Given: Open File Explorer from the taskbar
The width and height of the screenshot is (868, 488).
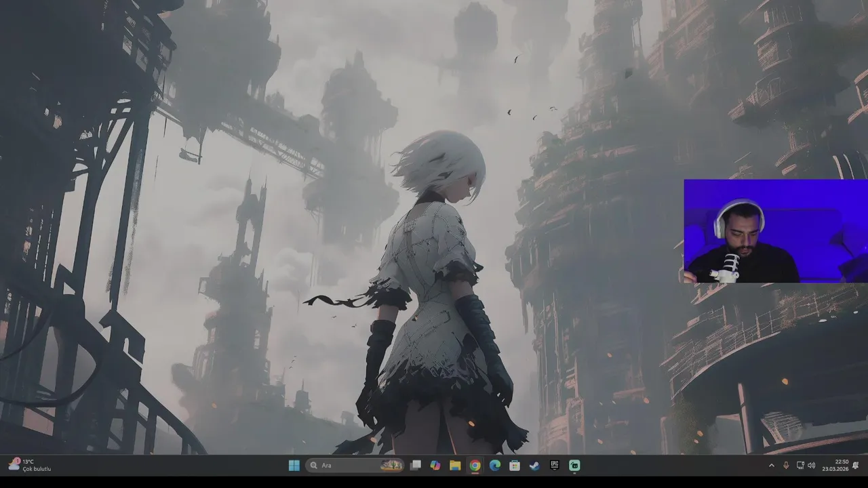Looking at the screenshot, I should [x=455, y=465].
